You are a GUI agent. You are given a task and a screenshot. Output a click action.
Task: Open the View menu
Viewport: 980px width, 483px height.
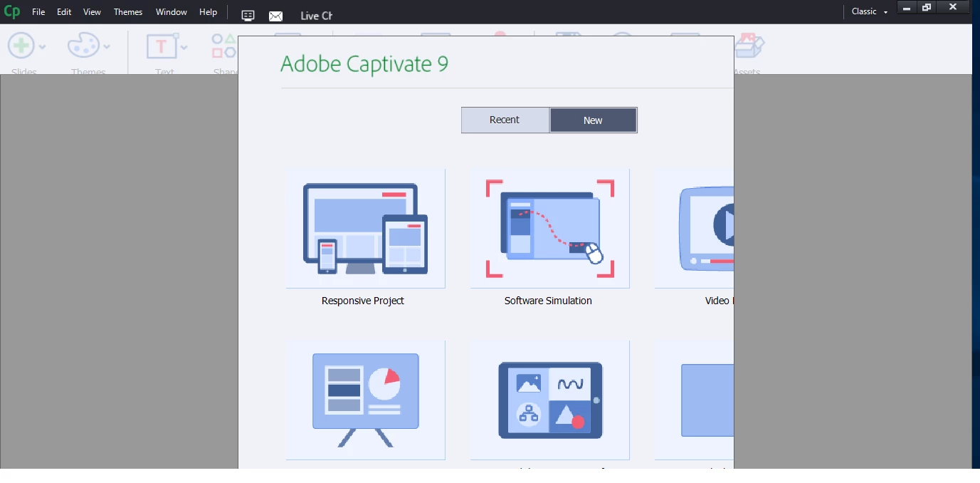(x=92, y=12)
